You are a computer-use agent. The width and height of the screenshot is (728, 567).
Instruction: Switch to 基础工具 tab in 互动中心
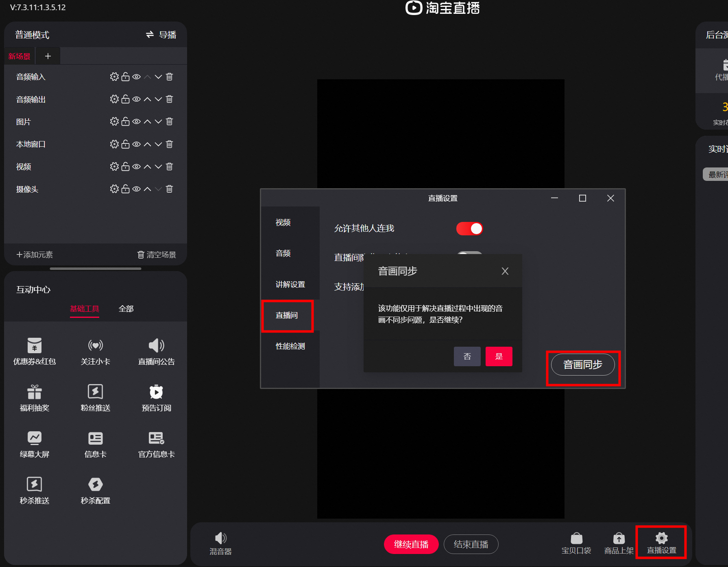click(x=85, y=309)
